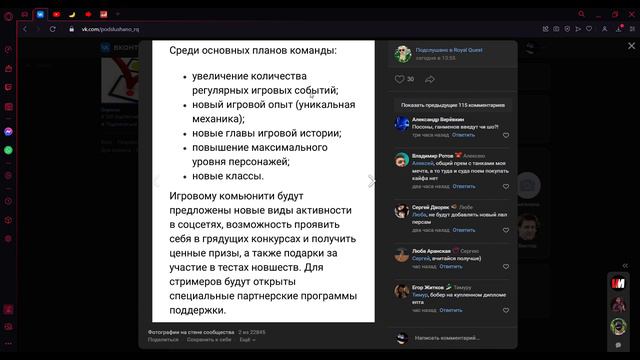Reload the page
The height and width of the screenshot is (360, 640).
[53, 29]
